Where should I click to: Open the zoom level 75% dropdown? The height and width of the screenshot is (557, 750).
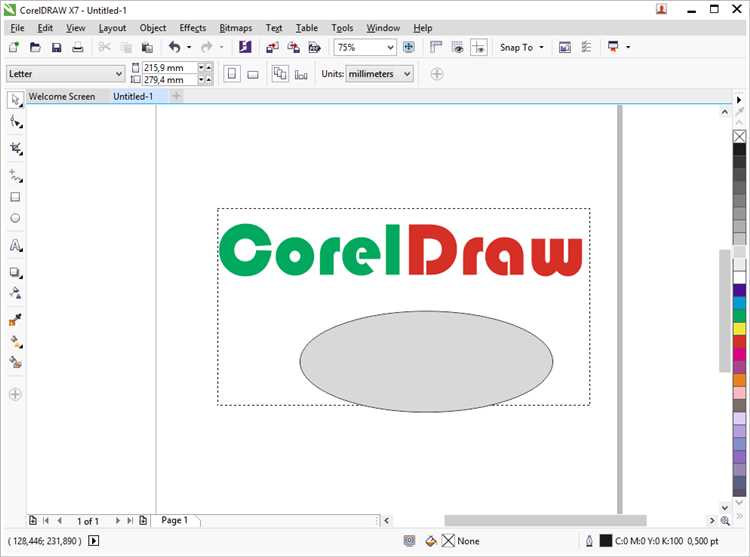coord(390,47)
